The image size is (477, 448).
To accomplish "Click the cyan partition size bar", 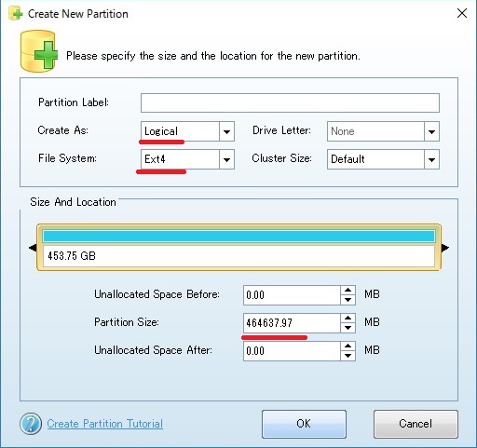I will pyautogui.click(x=238, y=237).
